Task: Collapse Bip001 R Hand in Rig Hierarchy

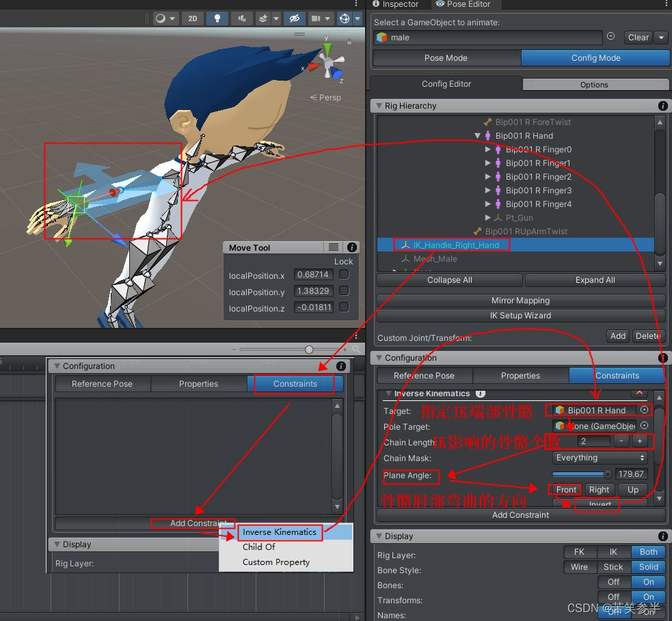Action: [477, 135]
